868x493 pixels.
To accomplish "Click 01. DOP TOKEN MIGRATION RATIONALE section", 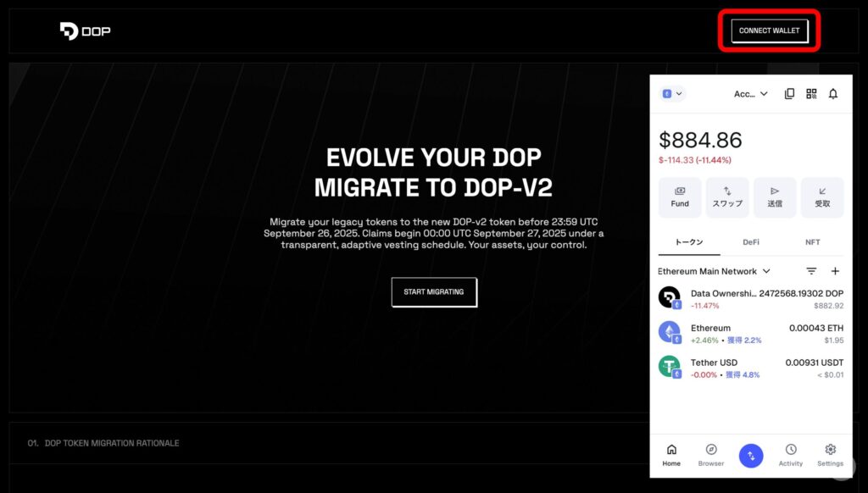I will [103, 443].
